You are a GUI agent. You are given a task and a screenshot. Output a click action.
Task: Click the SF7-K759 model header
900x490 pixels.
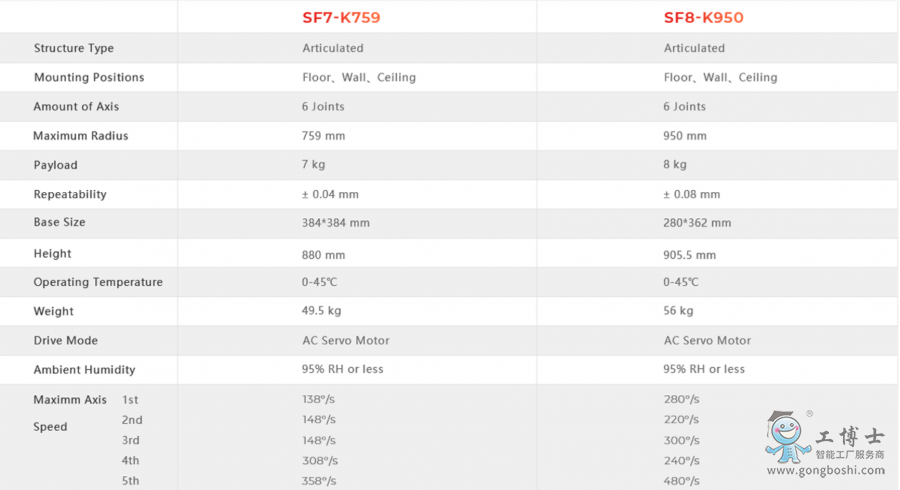341,18
